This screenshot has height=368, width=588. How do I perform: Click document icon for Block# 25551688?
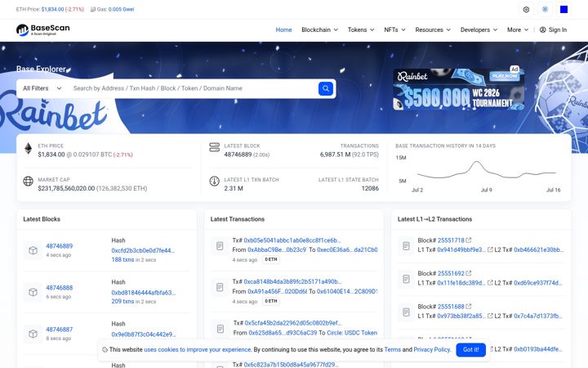[406, 312]
